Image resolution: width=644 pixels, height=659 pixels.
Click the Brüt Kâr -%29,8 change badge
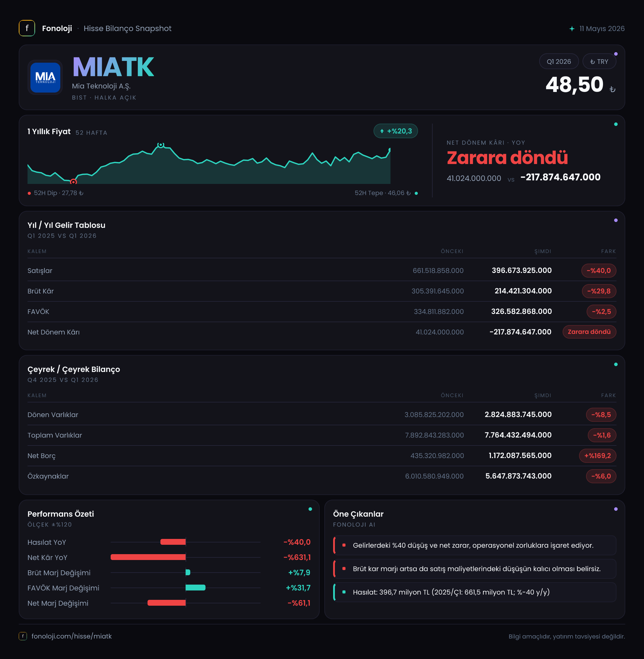(x=599, y=291)
